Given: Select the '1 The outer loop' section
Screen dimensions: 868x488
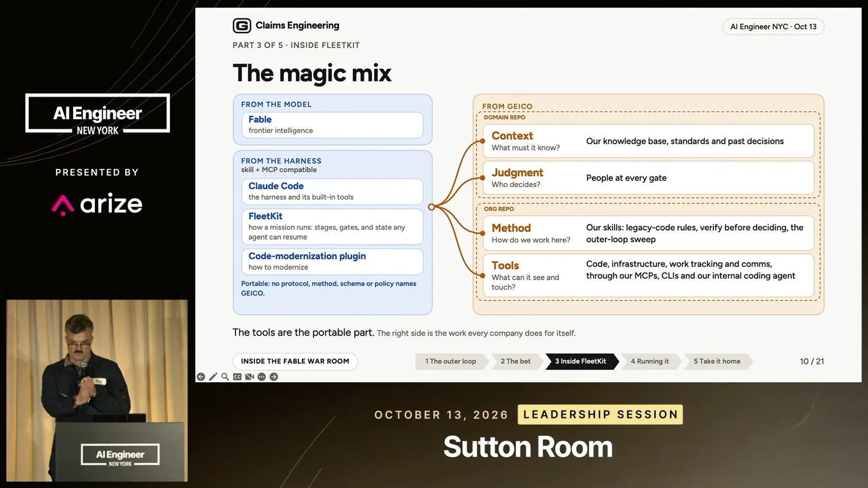Looking at the screenshot, I should [451, 362].
